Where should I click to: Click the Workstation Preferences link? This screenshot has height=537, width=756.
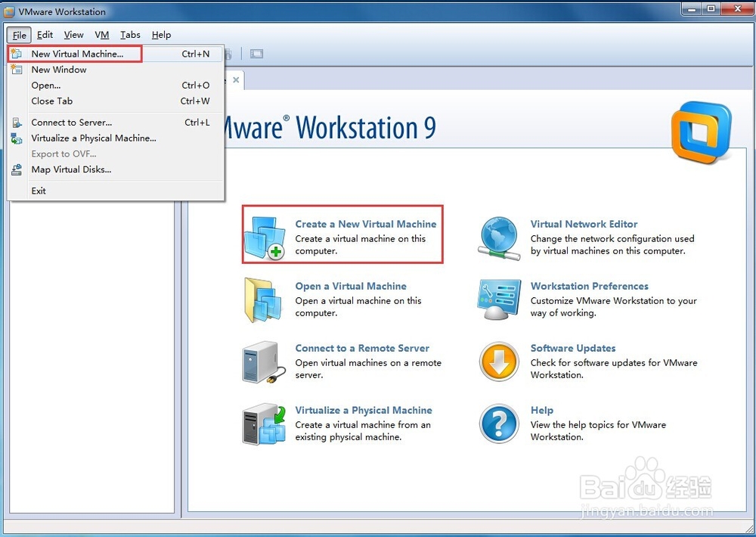point(589,286)
